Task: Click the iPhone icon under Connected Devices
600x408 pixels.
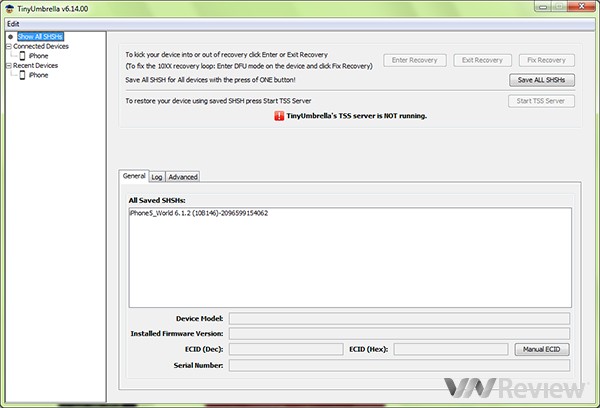Action: click(22, 56)
